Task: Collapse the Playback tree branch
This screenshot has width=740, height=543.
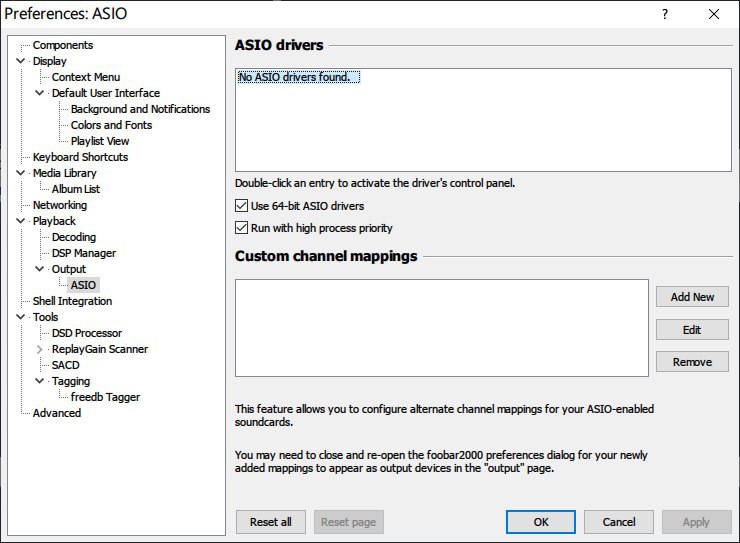Action: coord(21,221)
